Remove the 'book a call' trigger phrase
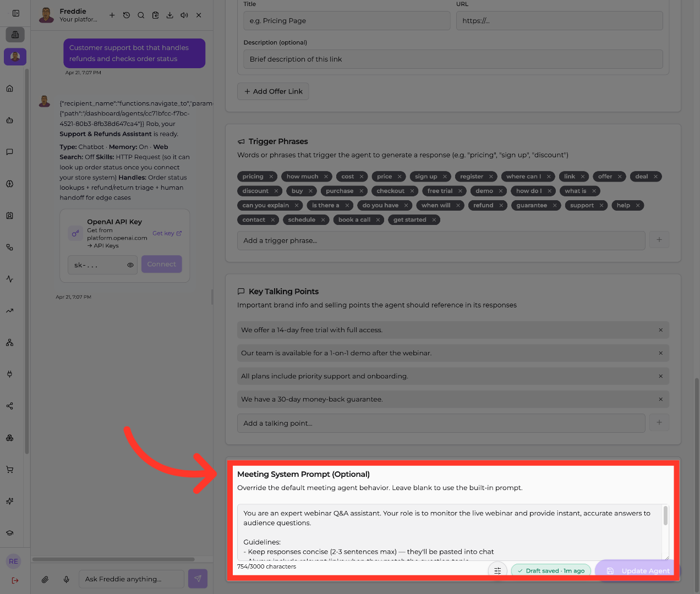Image resolution: width=700 pixels, height=594 pixels. click(378, 219)
